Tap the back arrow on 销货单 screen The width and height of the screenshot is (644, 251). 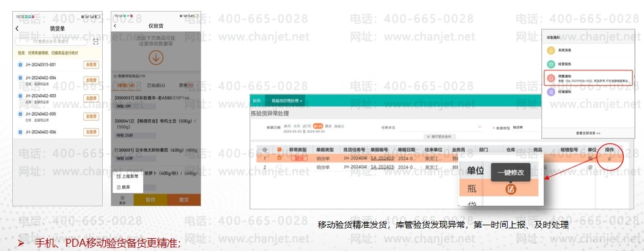(x=17, y=28)
